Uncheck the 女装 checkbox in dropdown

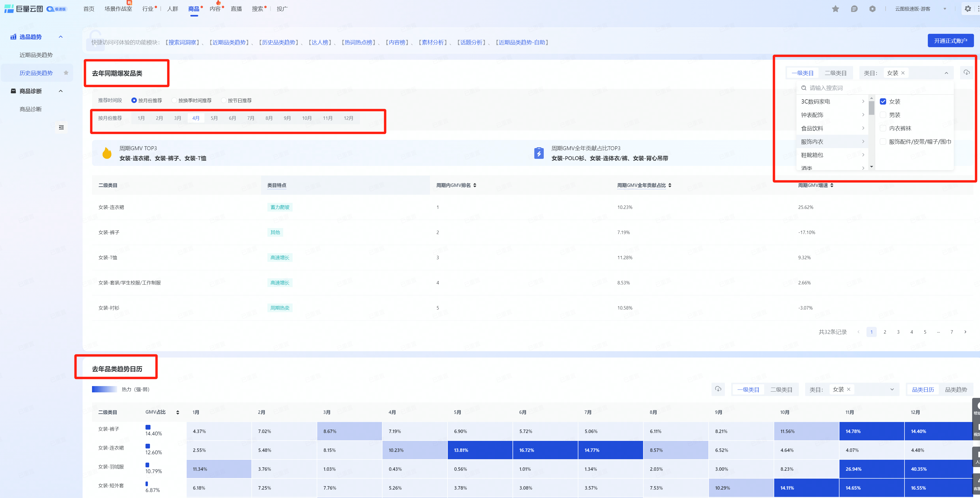click(883, 102)
